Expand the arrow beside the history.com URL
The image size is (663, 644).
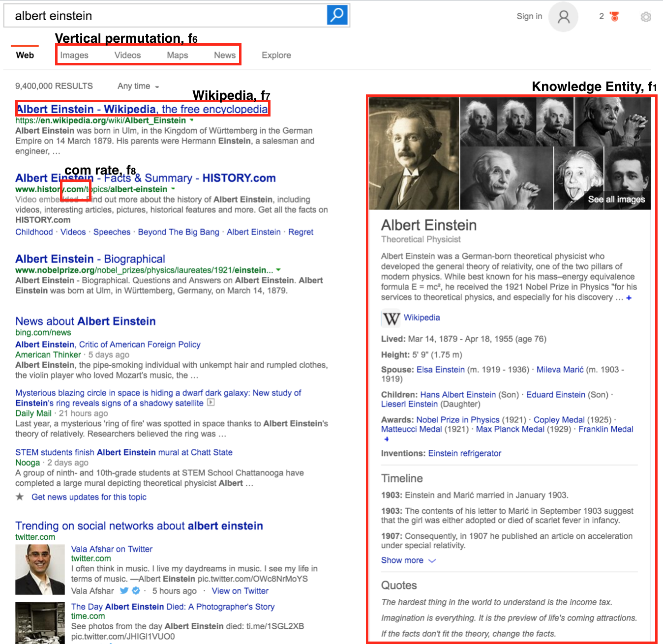point(173,189)
